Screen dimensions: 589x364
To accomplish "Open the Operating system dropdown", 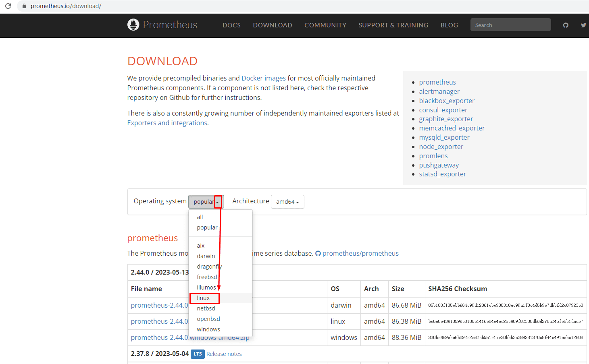I will pyautogui.click(x=206, y=202).
